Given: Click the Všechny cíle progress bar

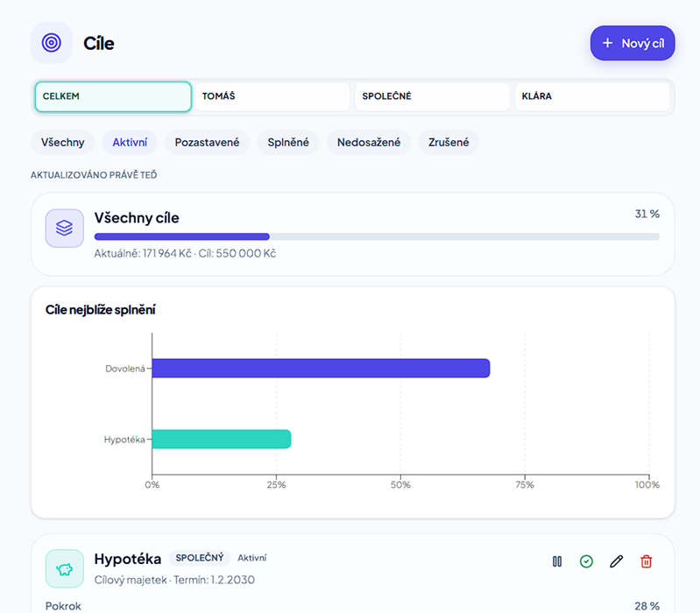Looking at the screenshot, I should (377, 236).
